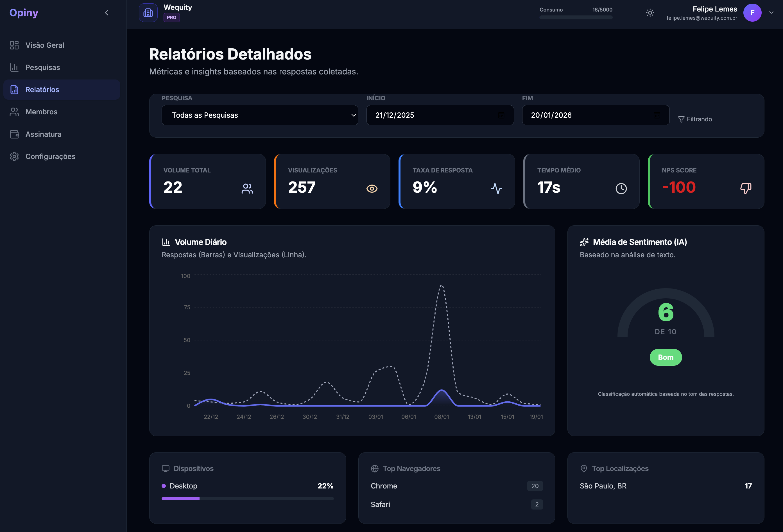Click the Filtrando filter button
The width and height of the screenshot is (783, 532).
[695, 119]
